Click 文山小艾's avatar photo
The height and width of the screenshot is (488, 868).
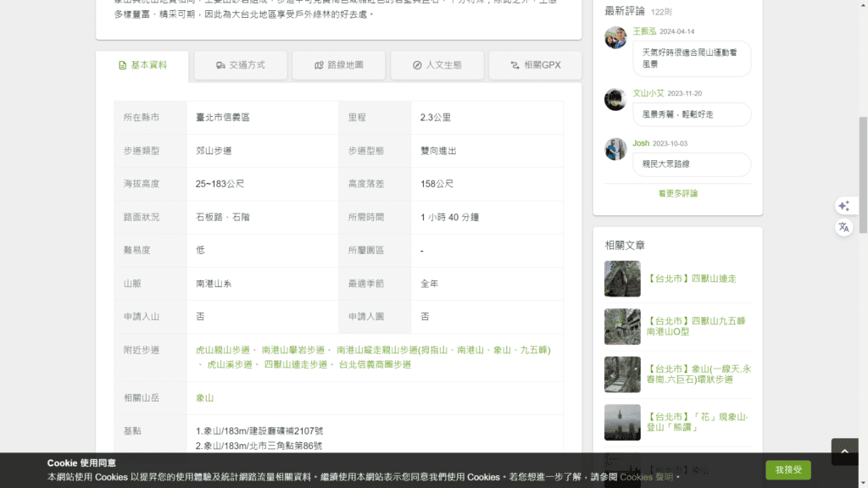pos(615,100)
